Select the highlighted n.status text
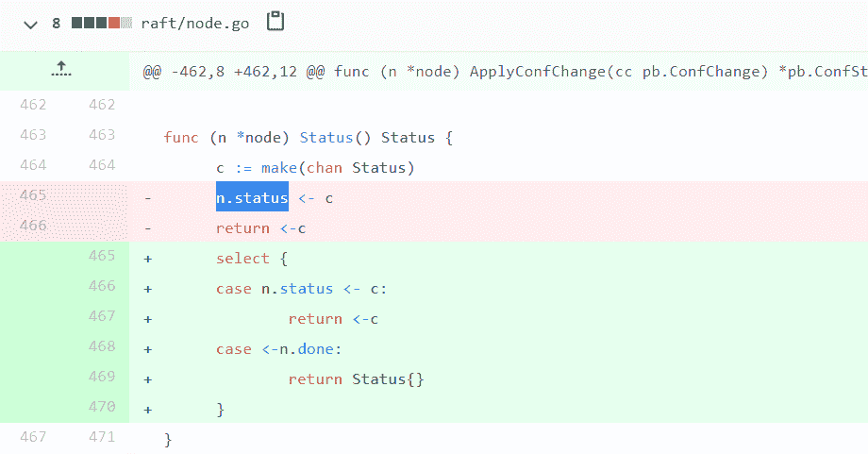The image size is (868, 454). coord(252,198)
